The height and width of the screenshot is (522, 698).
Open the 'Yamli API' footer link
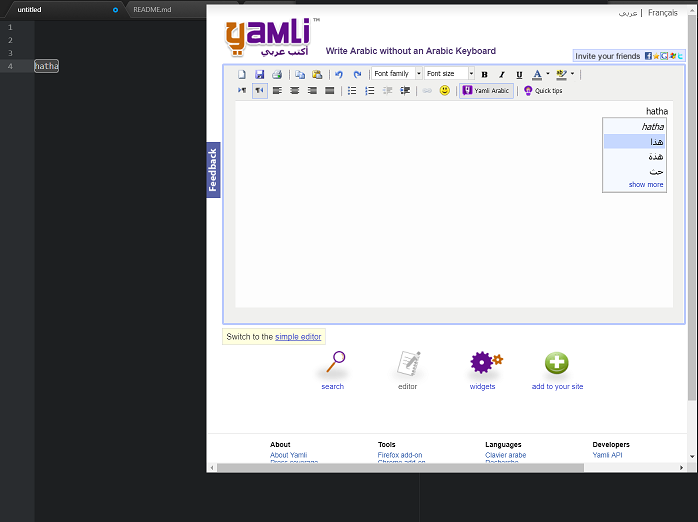[x=607, y=455]
